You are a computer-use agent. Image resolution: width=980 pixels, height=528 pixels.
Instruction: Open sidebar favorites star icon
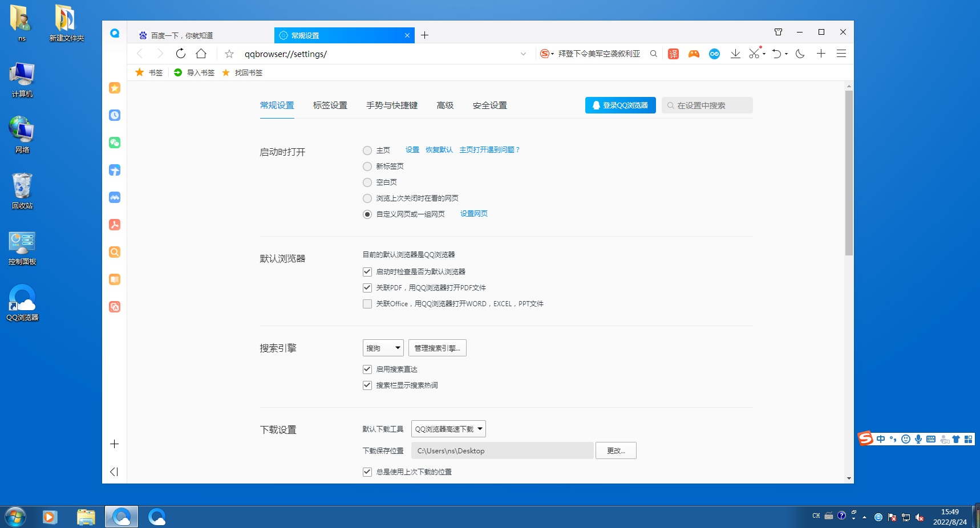pos(115,88)
